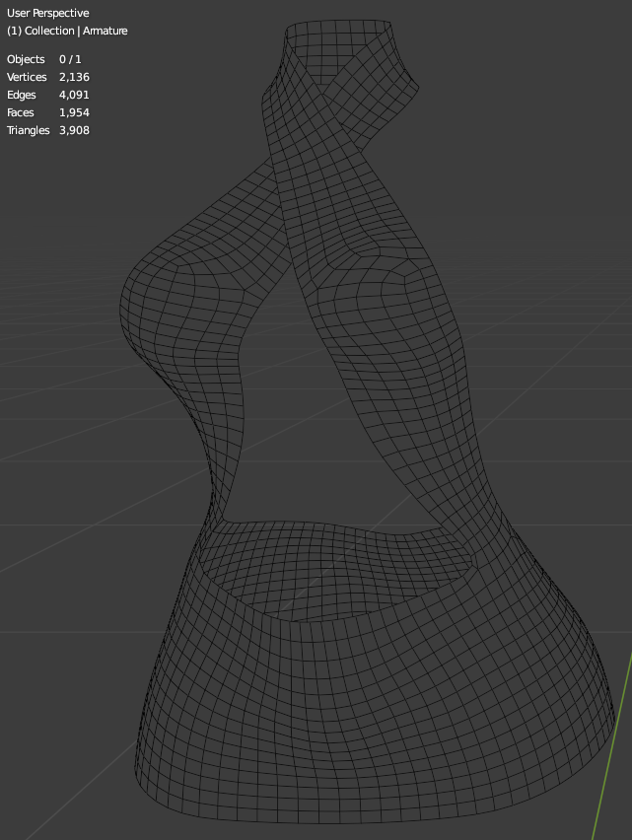Click the '(1) Collection | Armature' text
The image size is (632, 840).
click(x=67, y=31)
